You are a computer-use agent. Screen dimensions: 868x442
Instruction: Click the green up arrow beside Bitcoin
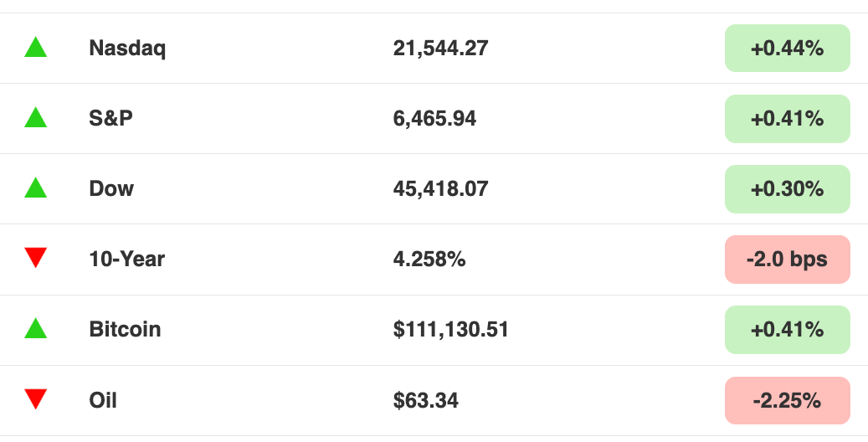click(x=35, y=328)
